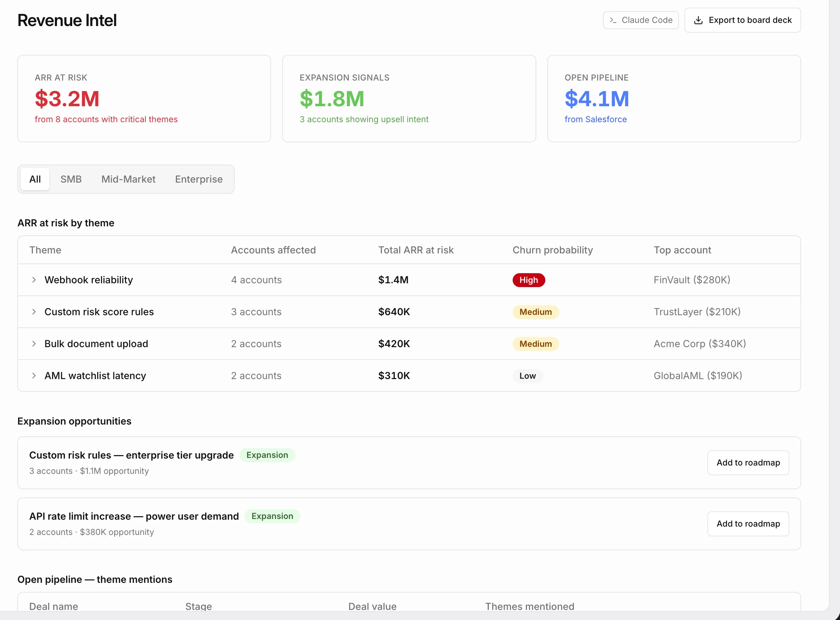Screen dimensions: 840x620
Task: Click the Open Pipeline $4.1M value
Action: tap(597, 99)
